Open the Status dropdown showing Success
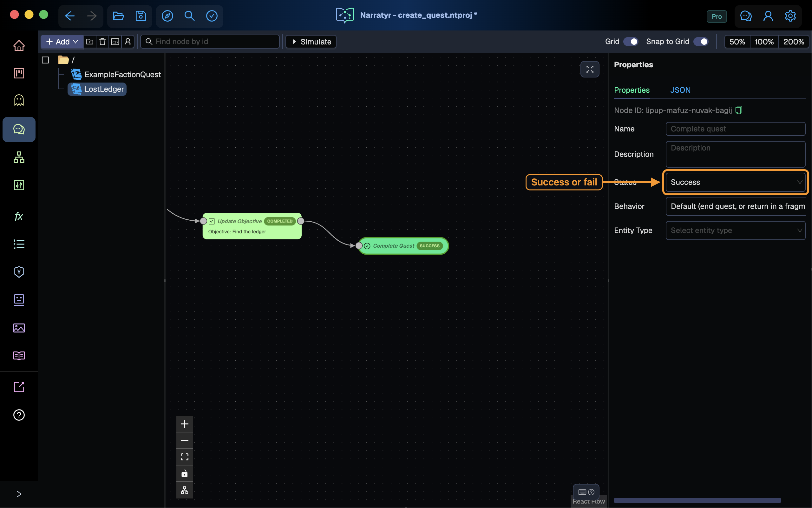This screenshot has width=812, height=508. [735, 182]
